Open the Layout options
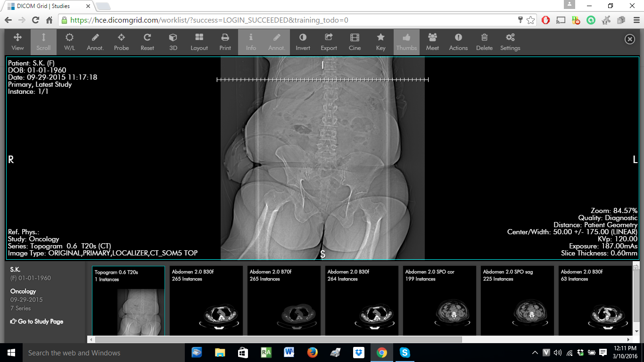This screenshot has width=644, height=362. pyautogui.click(x=199, y=42)
